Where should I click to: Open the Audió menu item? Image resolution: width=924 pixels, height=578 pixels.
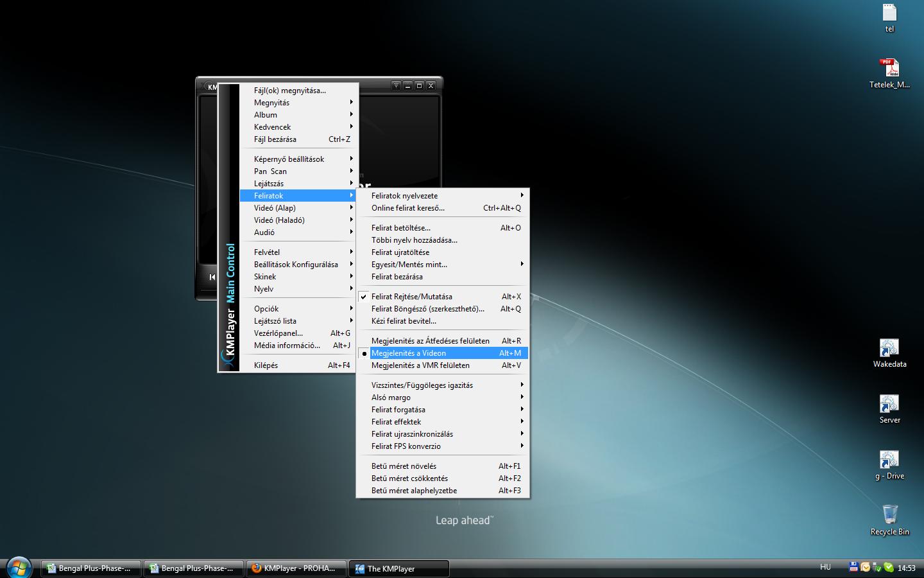(298, 232)
